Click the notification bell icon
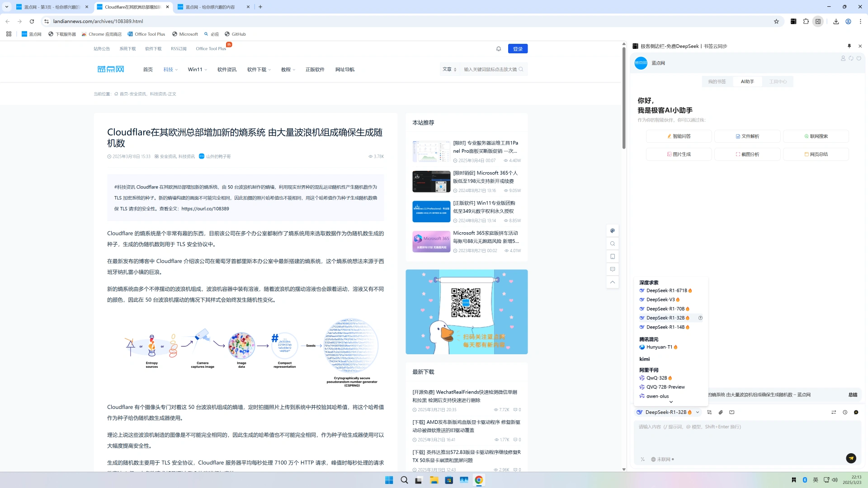This screenshot has height=488, width=868. point(499,49)
